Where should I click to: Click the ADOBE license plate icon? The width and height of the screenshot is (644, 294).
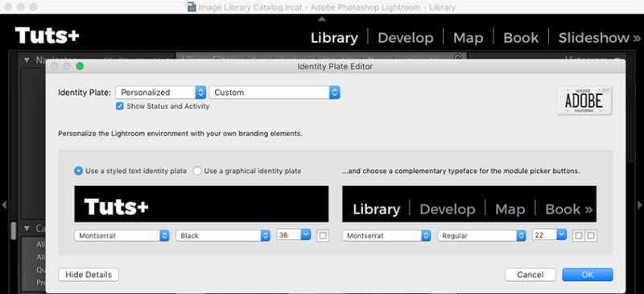(584, 101)
